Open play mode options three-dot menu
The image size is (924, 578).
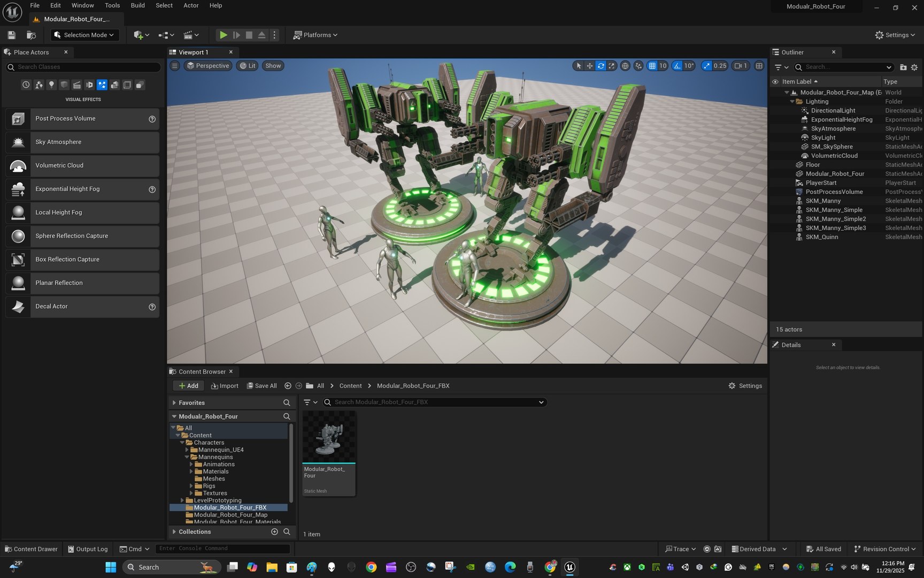(x=274, y=35)
